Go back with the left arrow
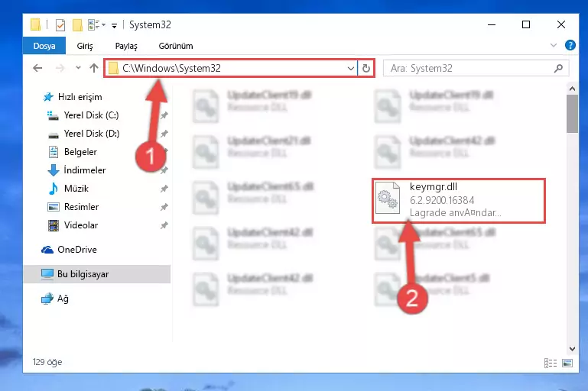This screenshot has height=391, width=588. click(x=37, y=68)
